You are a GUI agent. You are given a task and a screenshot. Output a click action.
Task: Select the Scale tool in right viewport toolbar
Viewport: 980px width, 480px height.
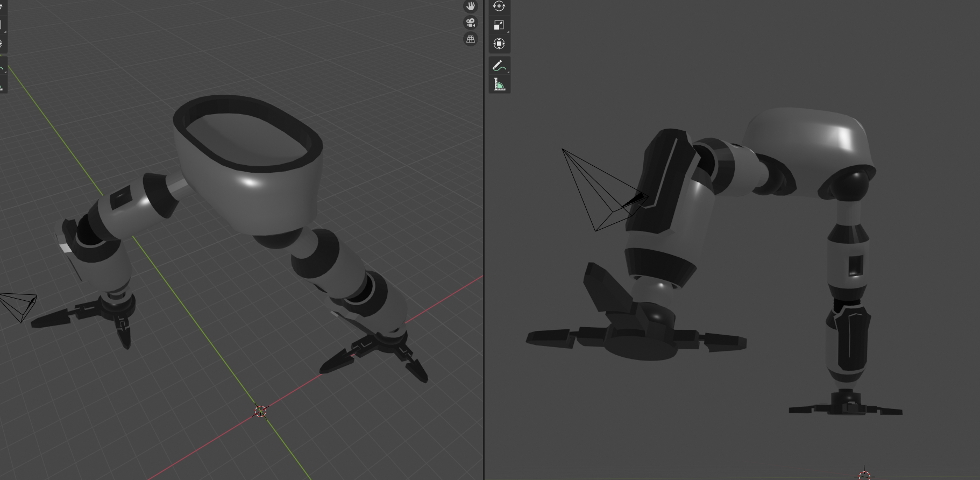point(499,25)
